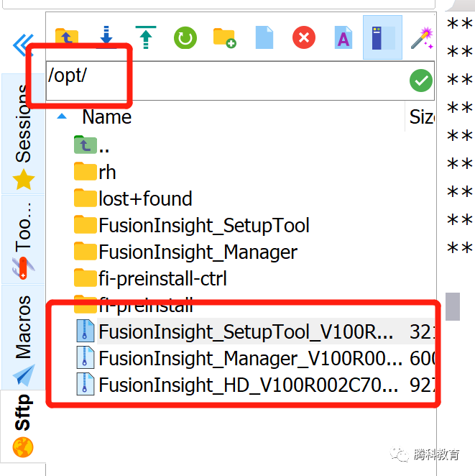Open the Tools side tab

[x=23, y=239]
